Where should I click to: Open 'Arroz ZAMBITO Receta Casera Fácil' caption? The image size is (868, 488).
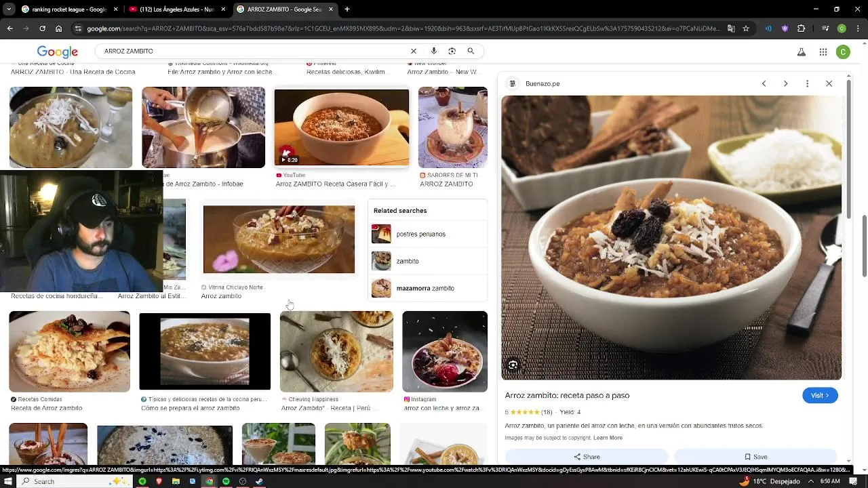(x=336, y=184)
